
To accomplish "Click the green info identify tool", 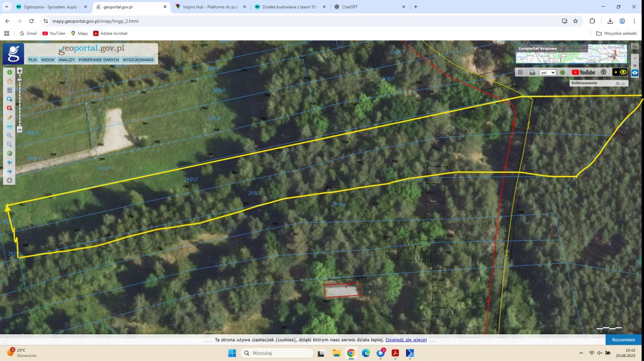I will point(10,73).
